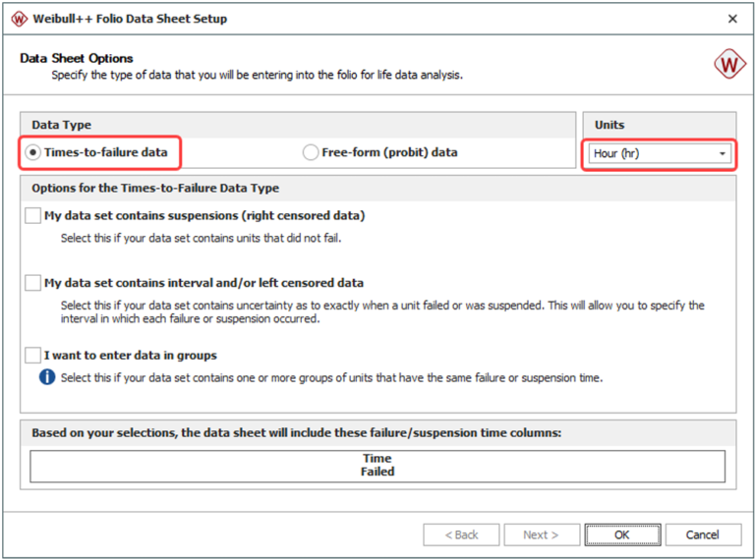
Task: Click the interval censored data description text
Action: [382, 311]
